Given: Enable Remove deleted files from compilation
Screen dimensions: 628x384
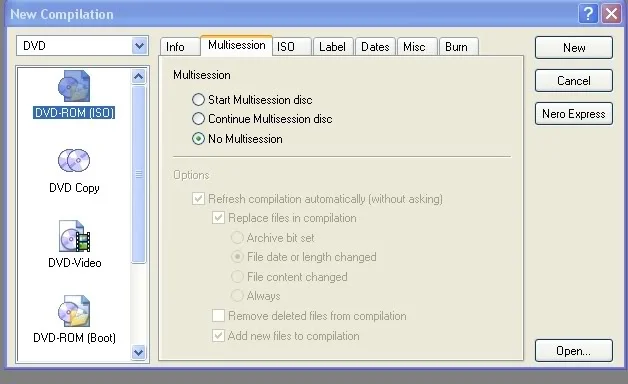Looking at the screenshot, I should click(x=218, y=316).
